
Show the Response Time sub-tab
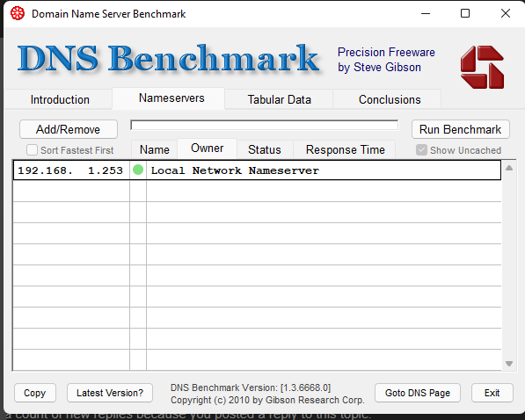(x=346, y=149)
